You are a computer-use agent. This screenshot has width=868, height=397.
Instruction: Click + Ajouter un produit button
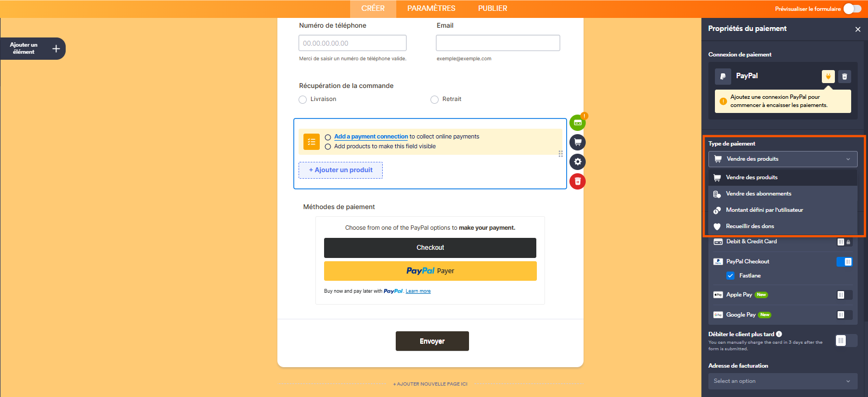pos(340,170)
